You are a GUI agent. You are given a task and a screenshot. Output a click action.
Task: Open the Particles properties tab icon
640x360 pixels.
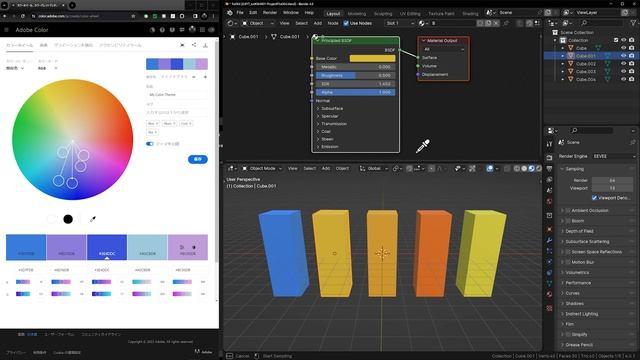pos(549,251)
